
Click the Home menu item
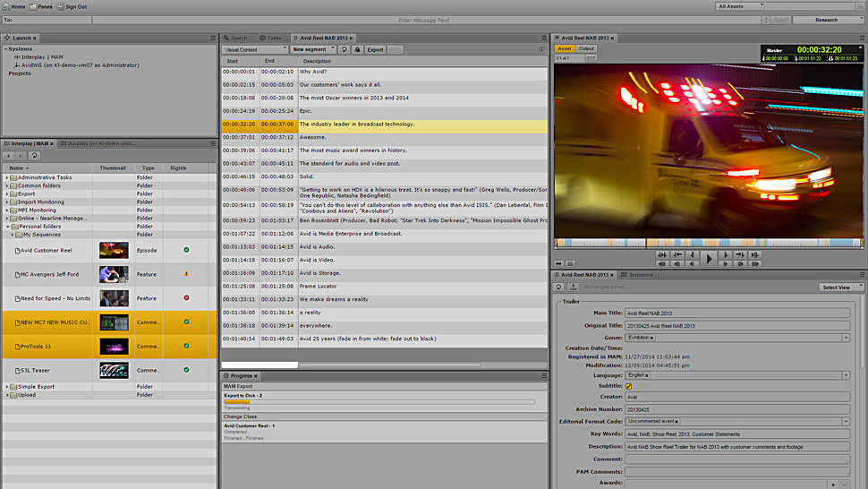point(13,6)
